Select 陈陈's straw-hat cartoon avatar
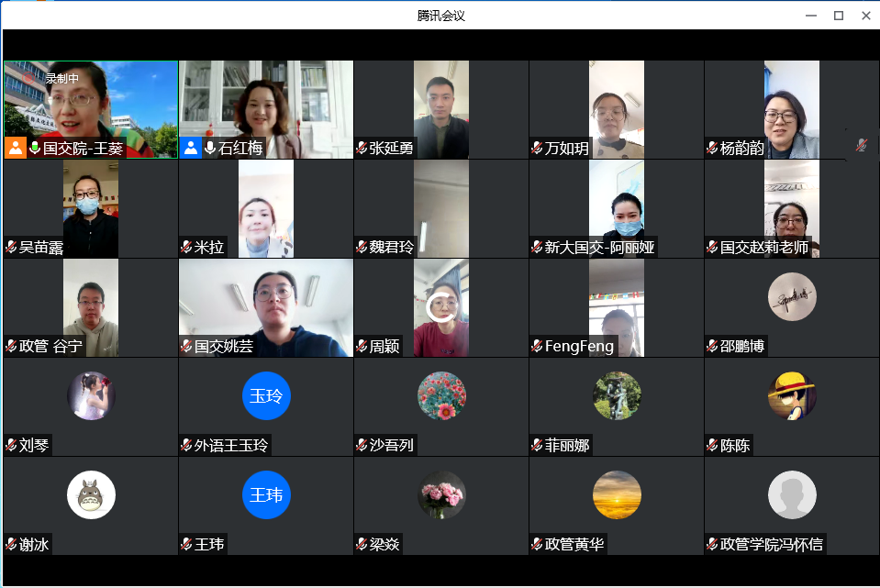 click(x=792, y=396)
